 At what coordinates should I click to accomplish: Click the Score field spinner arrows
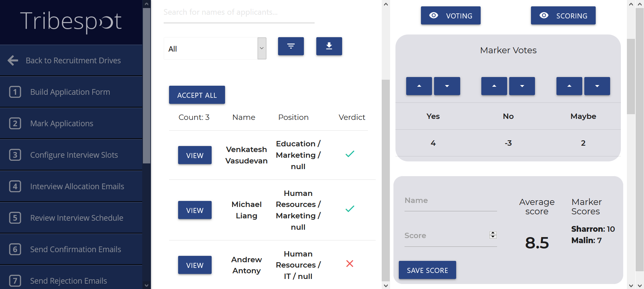coord(493,235)
